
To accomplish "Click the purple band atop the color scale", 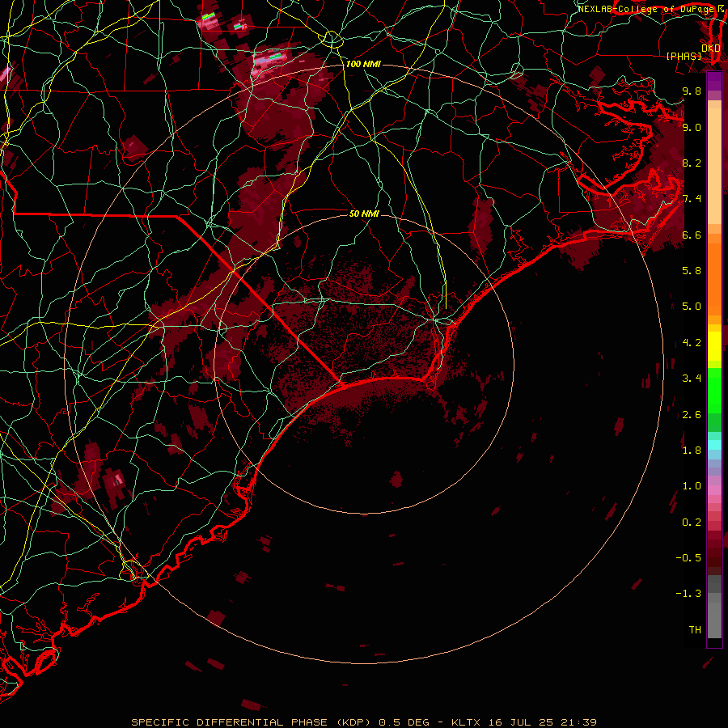I will [714, 81].
